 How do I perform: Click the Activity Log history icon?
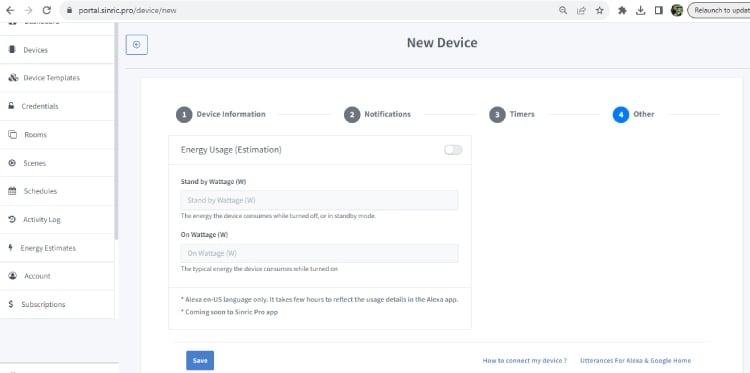pos(12,219)
